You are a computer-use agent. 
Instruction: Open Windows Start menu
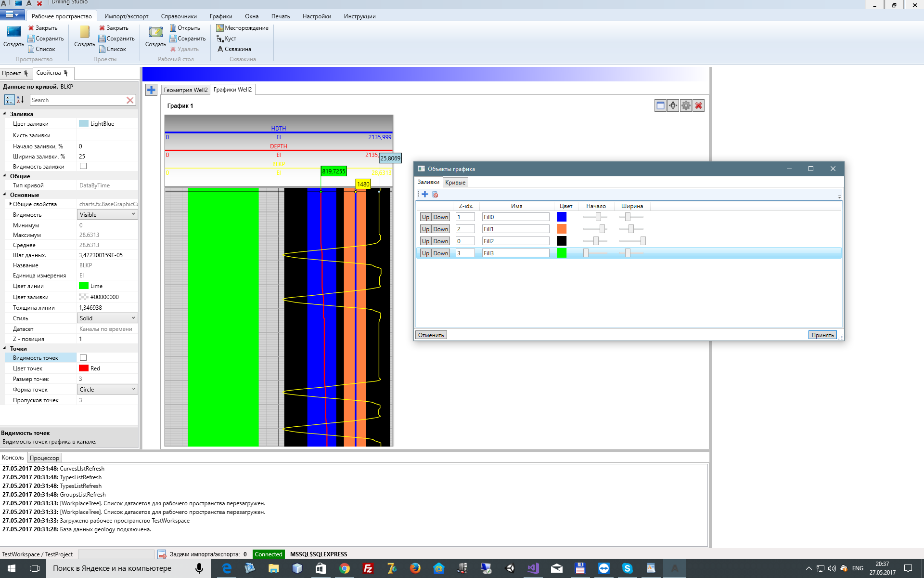12,568
